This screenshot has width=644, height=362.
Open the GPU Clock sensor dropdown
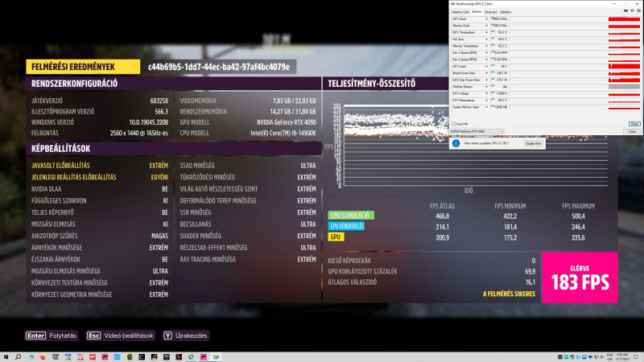tap(486, 19)
